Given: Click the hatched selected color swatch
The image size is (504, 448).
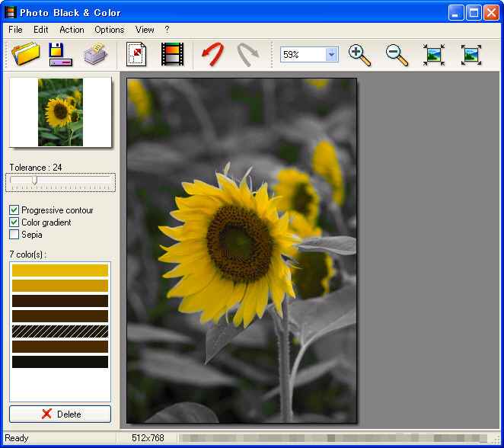Looking at the screenshot, I should pyautogui.click(x=60, y=331).
